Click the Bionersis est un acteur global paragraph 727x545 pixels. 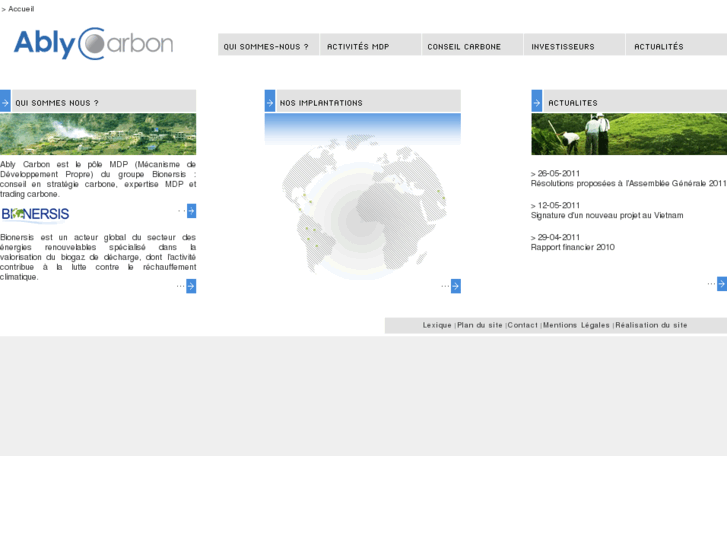(98, 257)
